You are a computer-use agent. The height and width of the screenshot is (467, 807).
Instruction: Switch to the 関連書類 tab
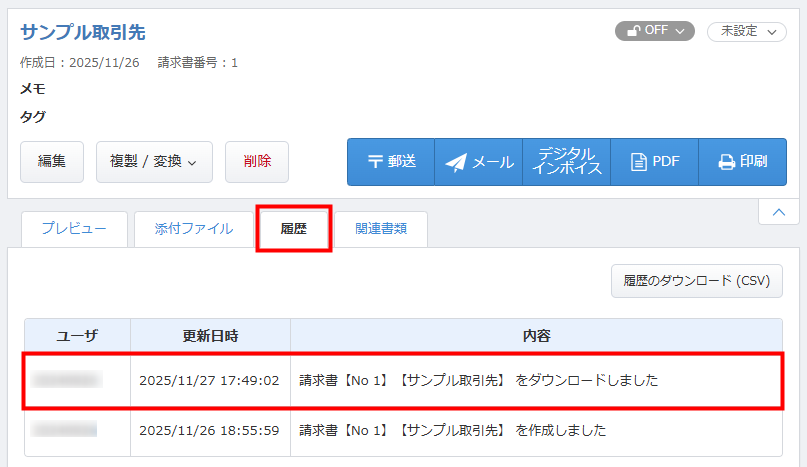click(x=380, y=229)
